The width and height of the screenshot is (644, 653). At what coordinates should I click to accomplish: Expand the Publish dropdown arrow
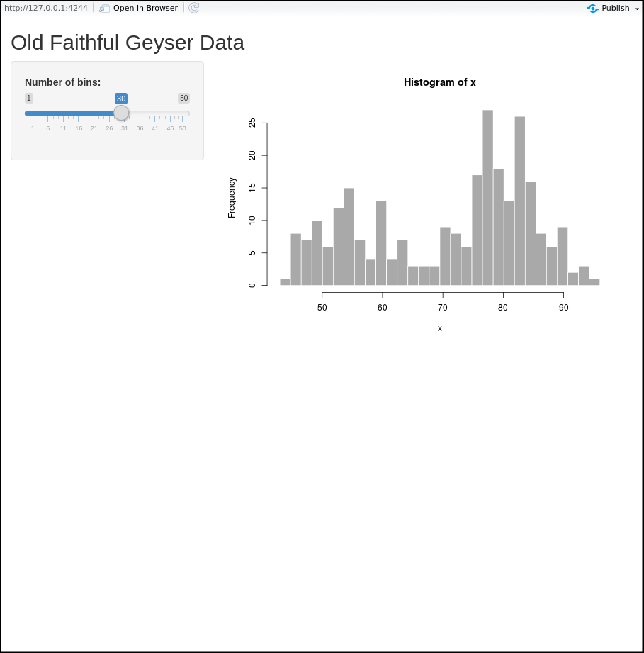[637, 9]
